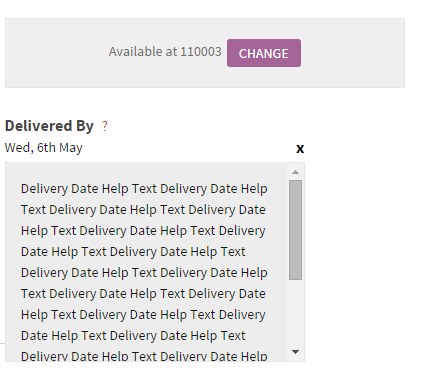Click the empty scrollbar track below the thumb
This screenshot has height=384, width=442.
(x=295, y=313)
